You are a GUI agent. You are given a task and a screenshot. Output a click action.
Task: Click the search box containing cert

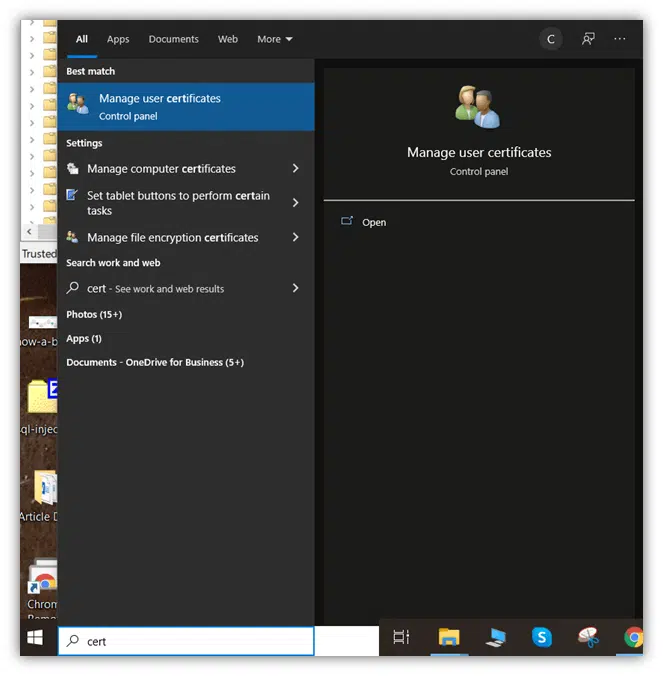point(186,641)
